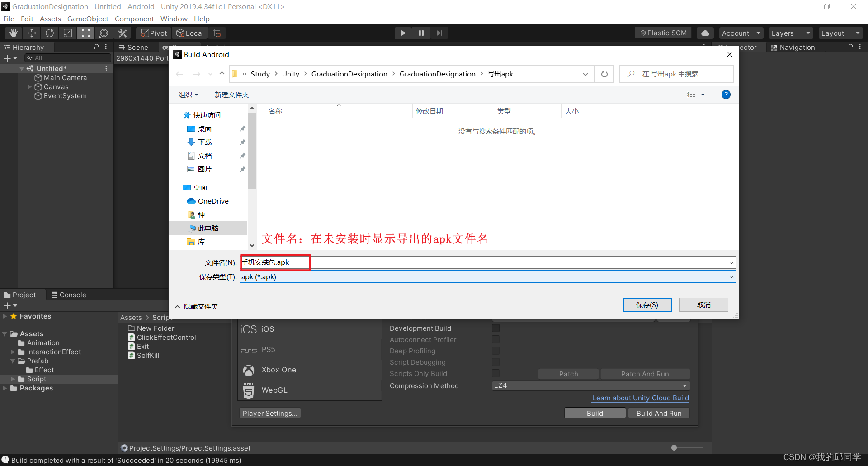Open Learn about Unity Cloud Build link

(x=640, y=398)
